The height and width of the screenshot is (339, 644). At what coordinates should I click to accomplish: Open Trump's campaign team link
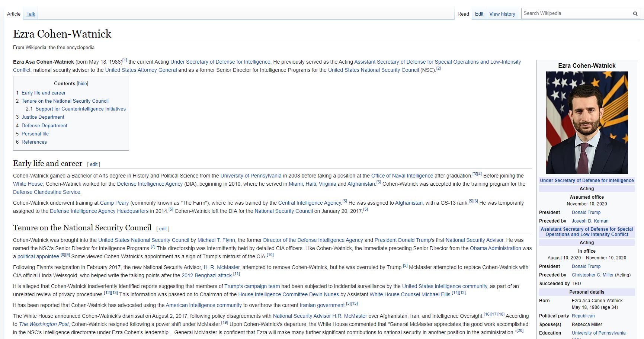tap(252, 286)
